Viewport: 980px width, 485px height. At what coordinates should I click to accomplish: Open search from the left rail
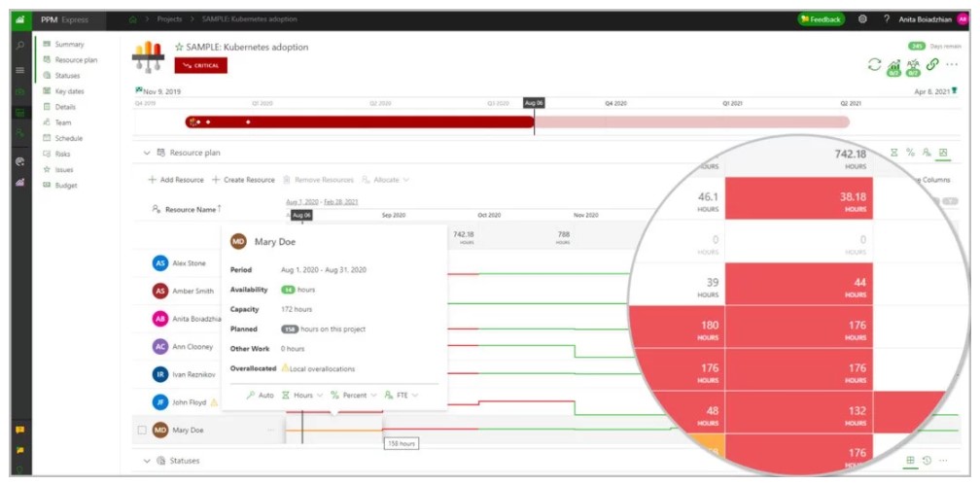coord(20,45)
